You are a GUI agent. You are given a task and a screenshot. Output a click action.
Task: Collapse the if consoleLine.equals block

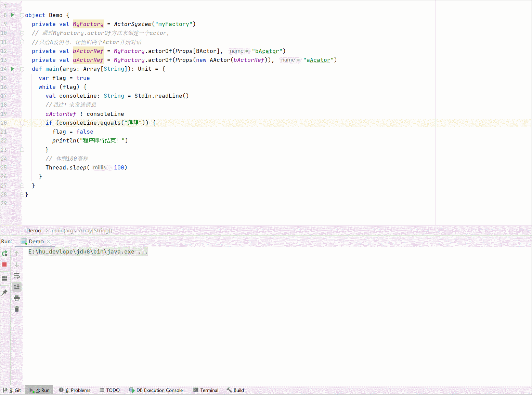click(x=22, y=123)
